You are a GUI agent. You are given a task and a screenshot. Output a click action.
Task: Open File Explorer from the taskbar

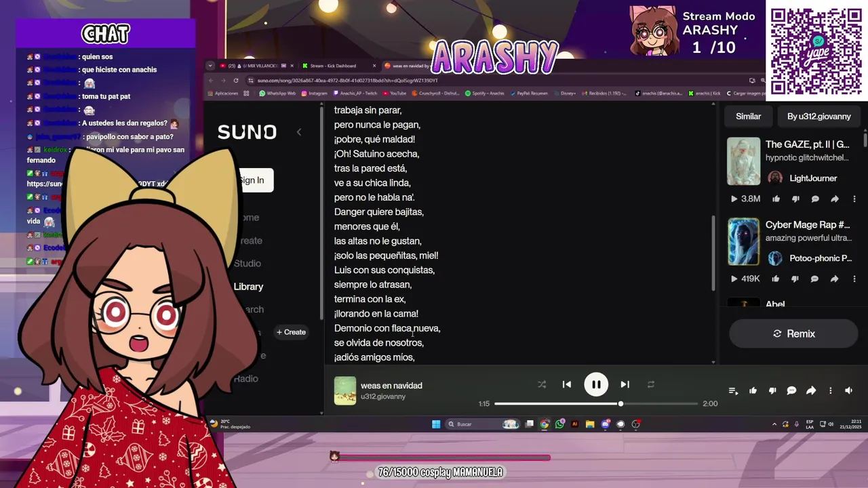(x=590, y=424)
